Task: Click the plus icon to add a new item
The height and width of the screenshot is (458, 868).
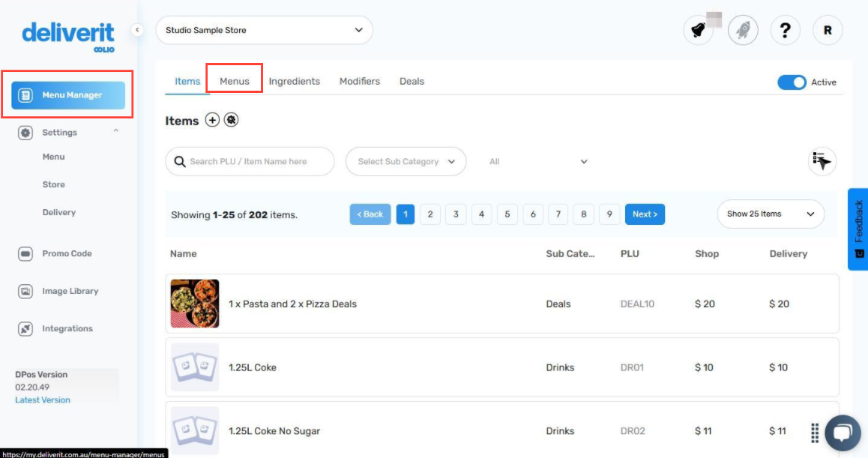Action: [214, 119]
